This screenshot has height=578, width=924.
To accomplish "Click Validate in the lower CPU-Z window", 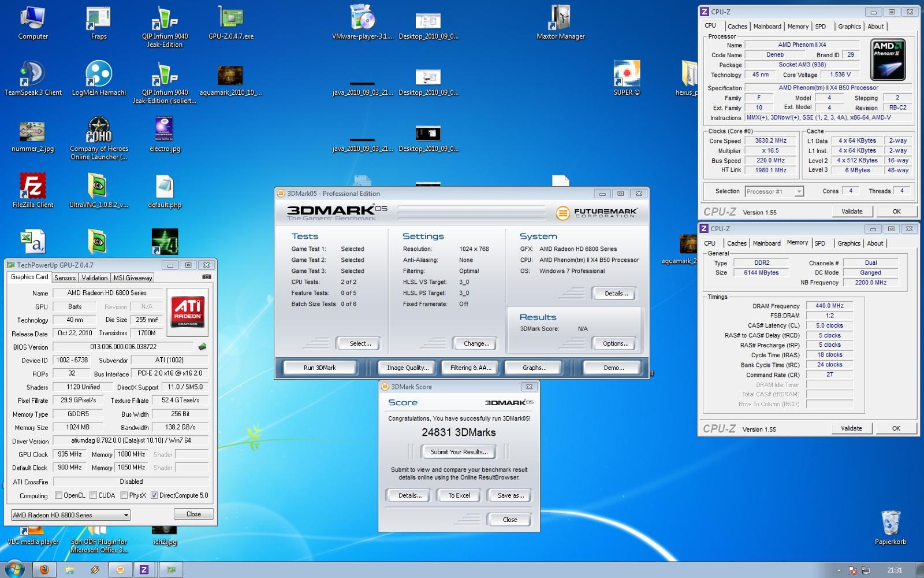I will [851, 428].
